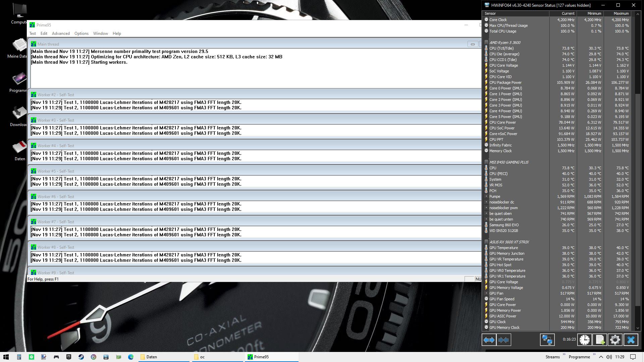Open the Spotify taskbar icon

pos(31,357)
